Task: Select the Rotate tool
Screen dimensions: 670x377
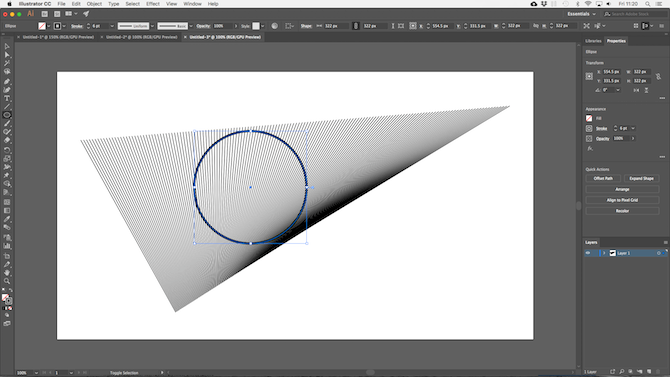Action: coord(7,150)
